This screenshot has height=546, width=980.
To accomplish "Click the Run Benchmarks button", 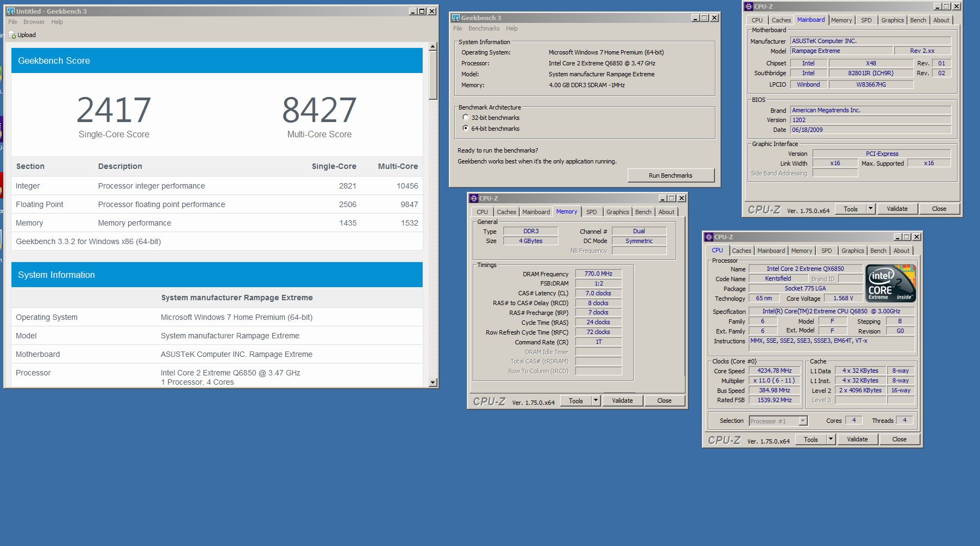I will tap(671, 175).
